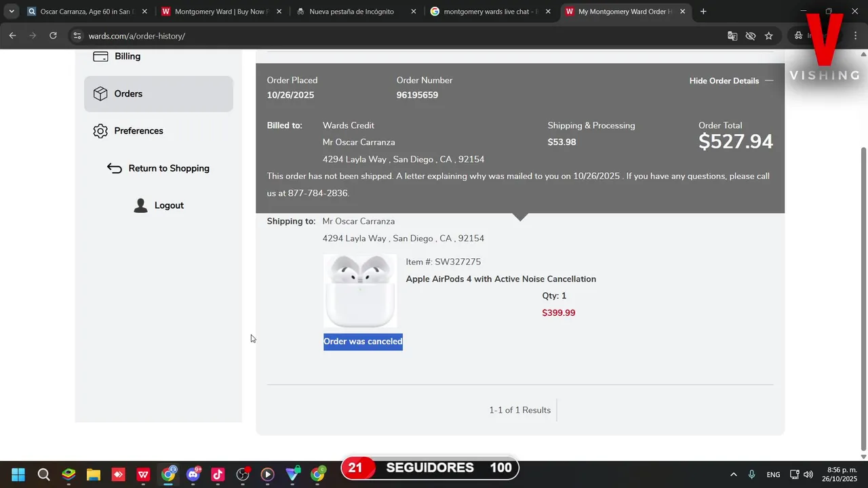
Task: Open Proton VPN from the taskbar
Action: [x=292, y=474]
